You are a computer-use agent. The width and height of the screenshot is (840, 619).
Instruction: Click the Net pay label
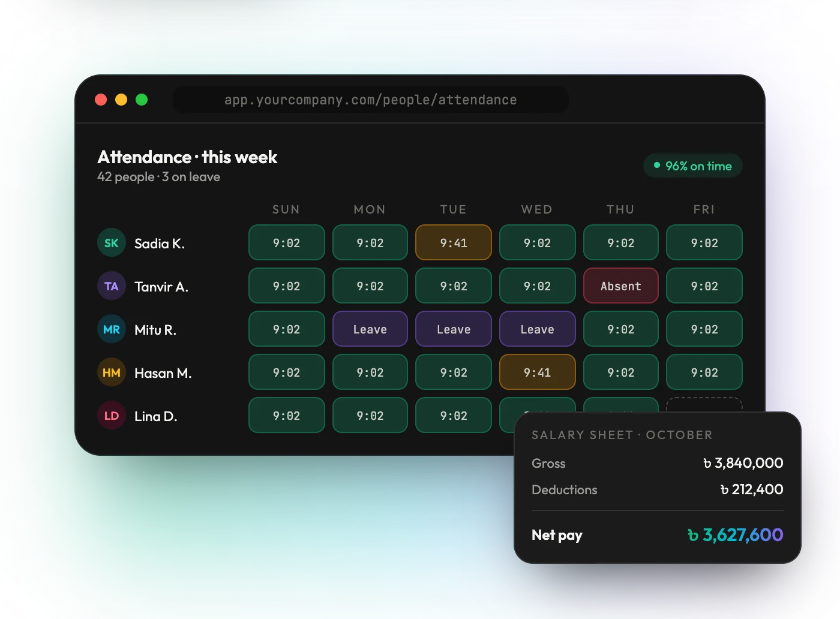coord(557,535)
